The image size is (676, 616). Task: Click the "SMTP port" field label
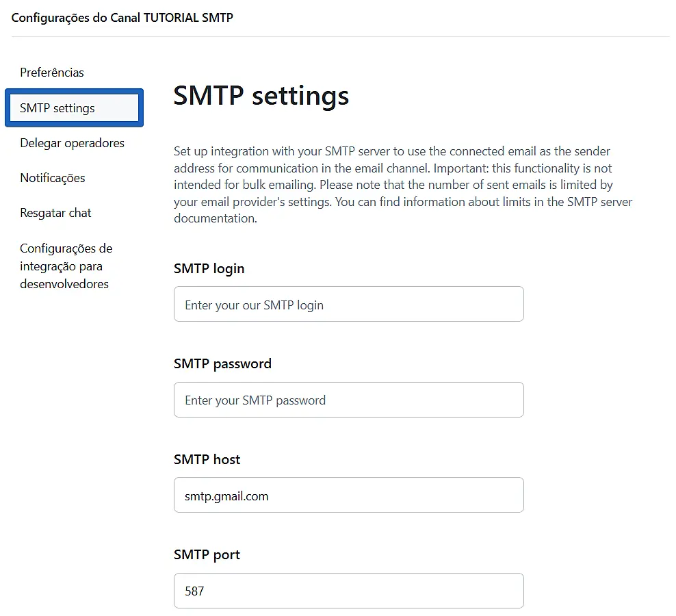pos(207,554)
